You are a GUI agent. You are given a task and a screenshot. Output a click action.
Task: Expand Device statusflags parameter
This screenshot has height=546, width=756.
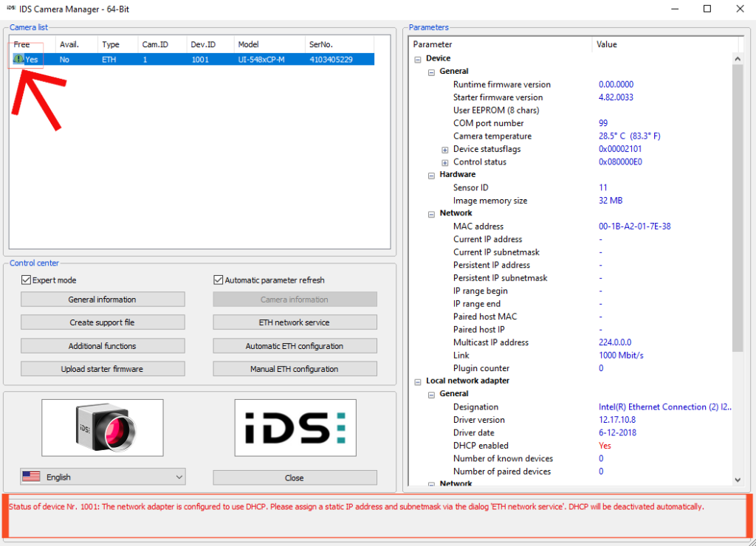(444, 149)
